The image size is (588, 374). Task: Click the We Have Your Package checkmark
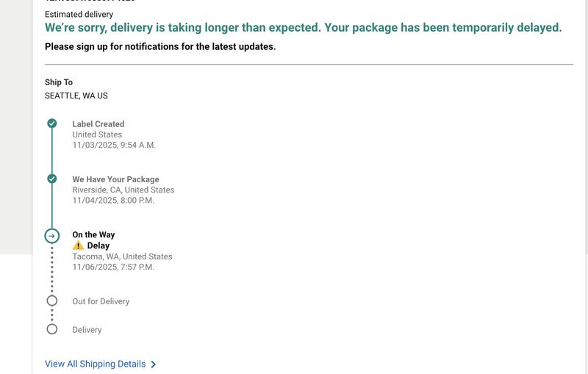pyautogui.click(x=52, y=179)
